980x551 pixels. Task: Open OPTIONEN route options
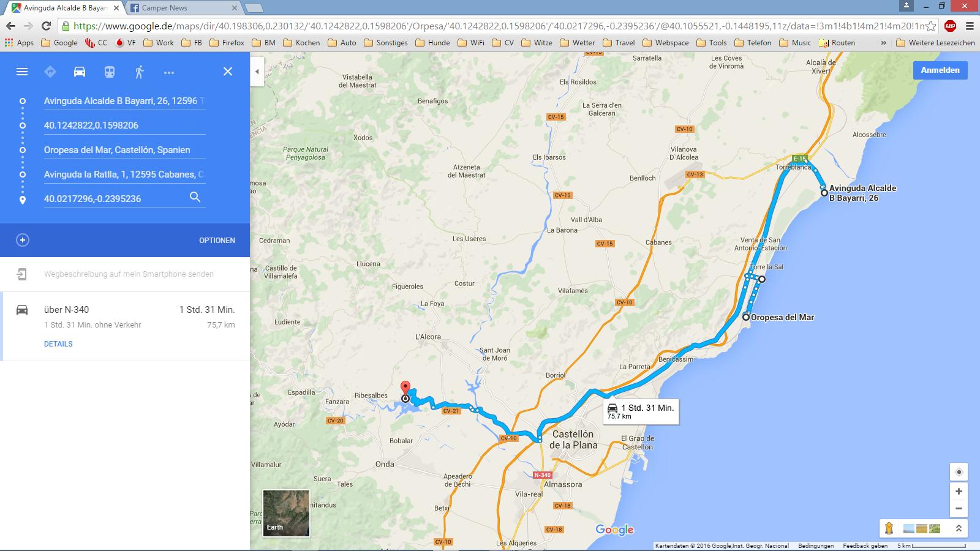click(x=217, y=241)
